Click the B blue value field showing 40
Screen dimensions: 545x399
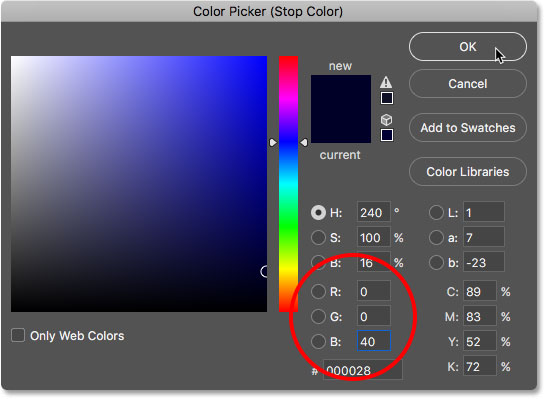374,341
